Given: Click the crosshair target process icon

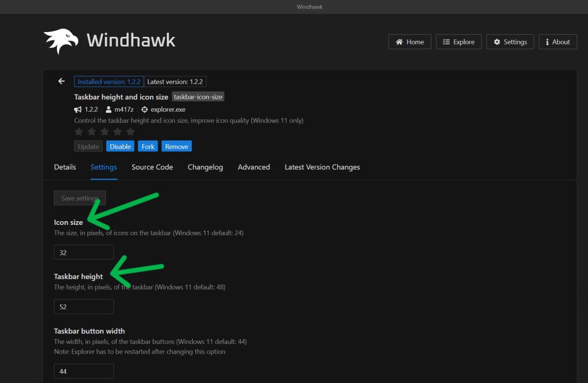Looking at the screenshot, I should (144, 110).
